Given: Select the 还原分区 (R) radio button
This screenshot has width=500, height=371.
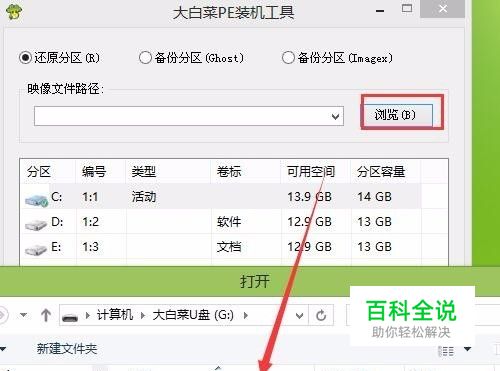Looking at the screenshot, I should pos(59,58).
